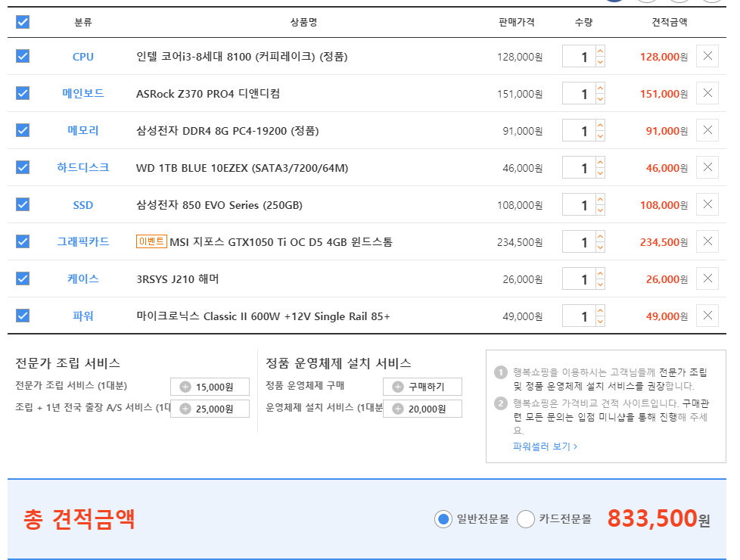Delete the ASRock Z370 mainboard row
The width and height of the screenshot is (740, 560).
coord(707,93)
